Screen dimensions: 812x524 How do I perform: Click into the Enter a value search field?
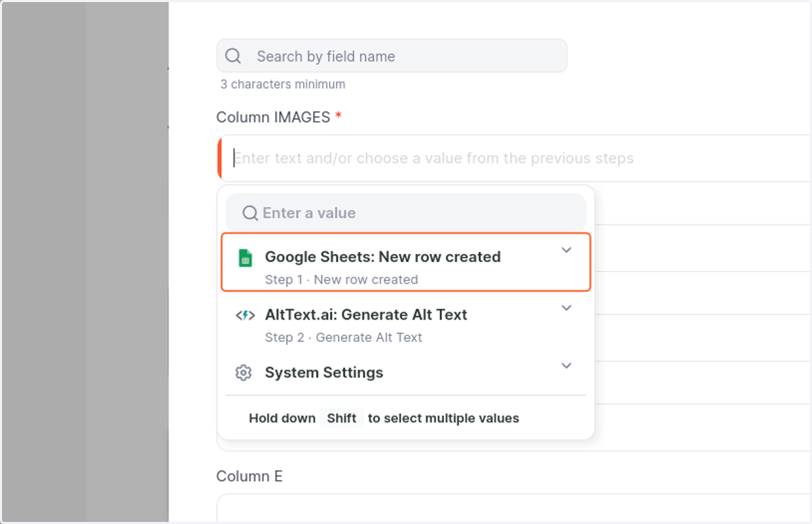(x=406, y=213)
